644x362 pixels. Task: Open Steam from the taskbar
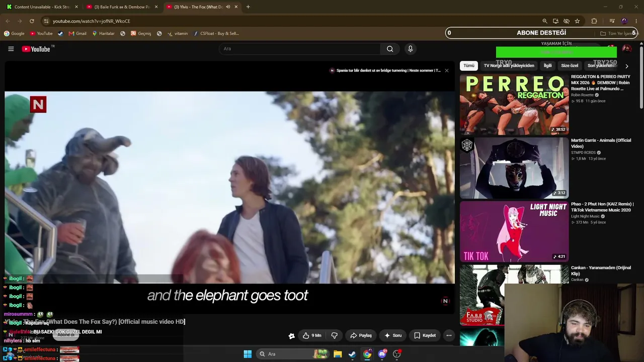tap(352, 354)
